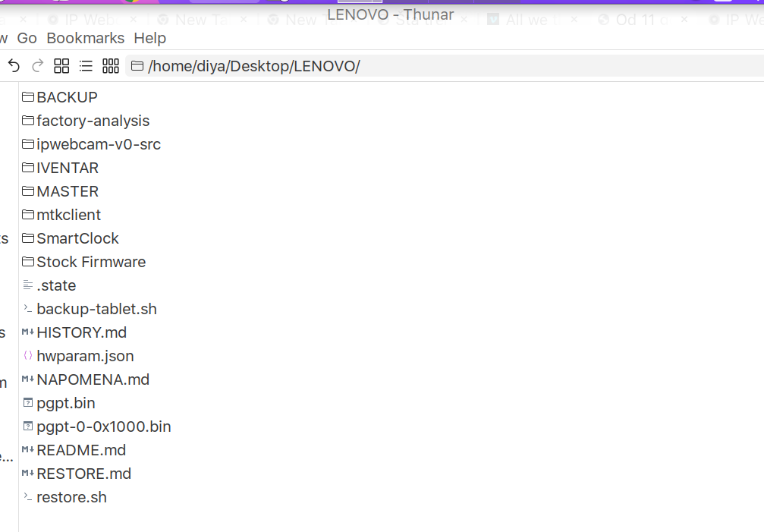Viewport: 764px width, 532px height.
Task: Click the MASTER folder icon
Action: 28,191
